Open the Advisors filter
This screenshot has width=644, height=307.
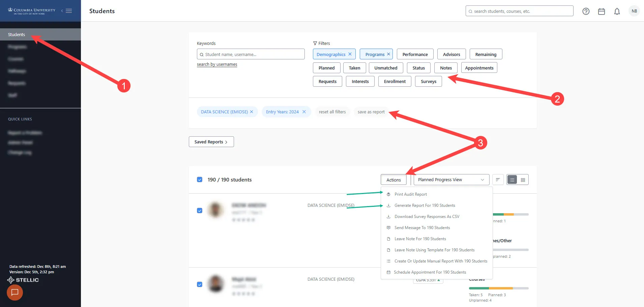451,54
